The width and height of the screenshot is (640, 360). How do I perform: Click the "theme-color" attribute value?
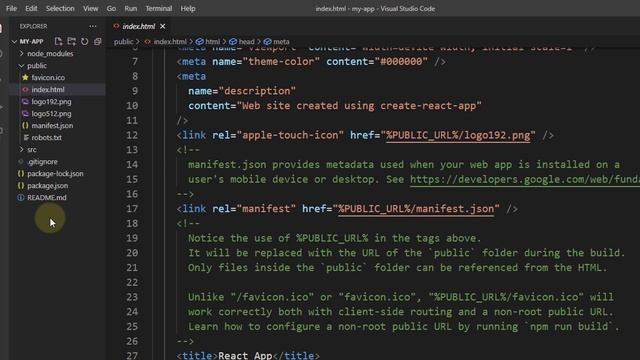coord(281,62)
